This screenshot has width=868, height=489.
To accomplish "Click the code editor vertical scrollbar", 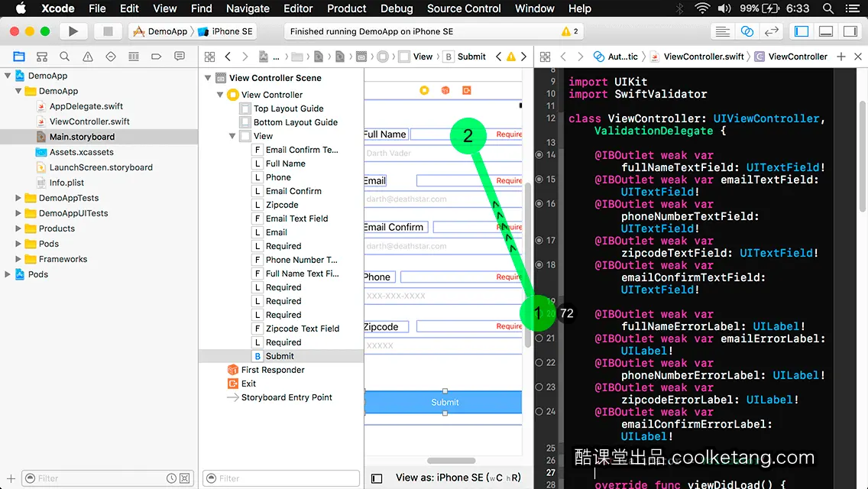I will [863, 156].
